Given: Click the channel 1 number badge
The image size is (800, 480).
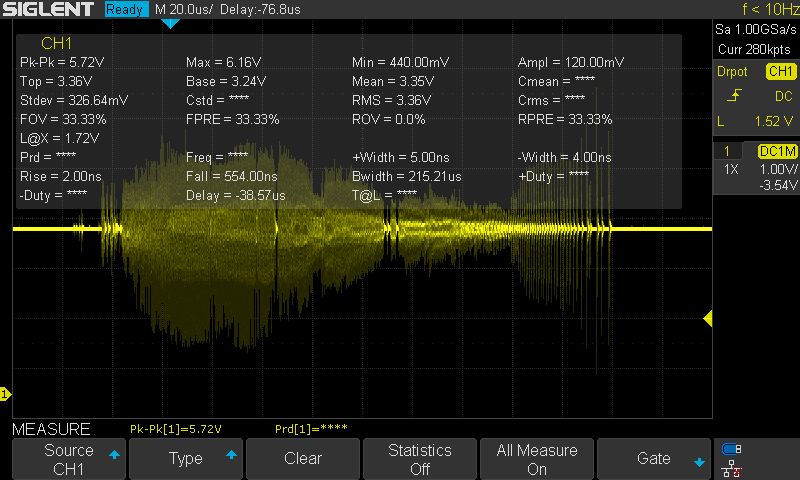Looking at the screenshot, I should [x=727, y=151].
